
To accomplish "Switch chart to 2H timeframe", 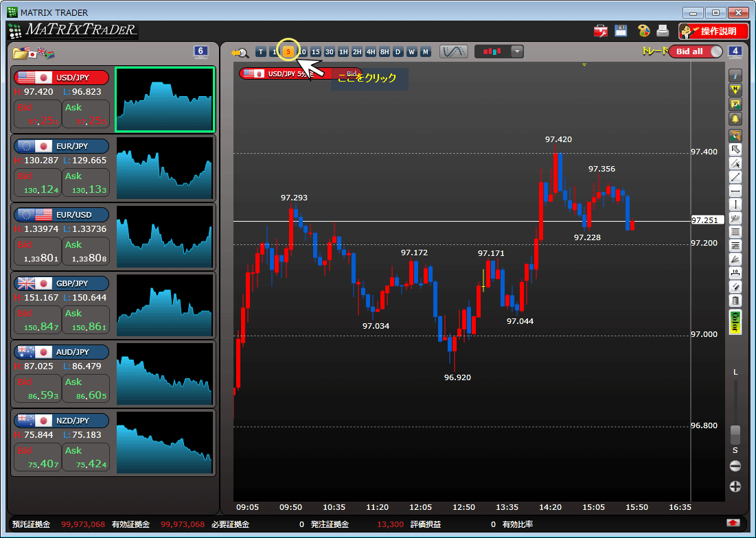I will [357, 52].
